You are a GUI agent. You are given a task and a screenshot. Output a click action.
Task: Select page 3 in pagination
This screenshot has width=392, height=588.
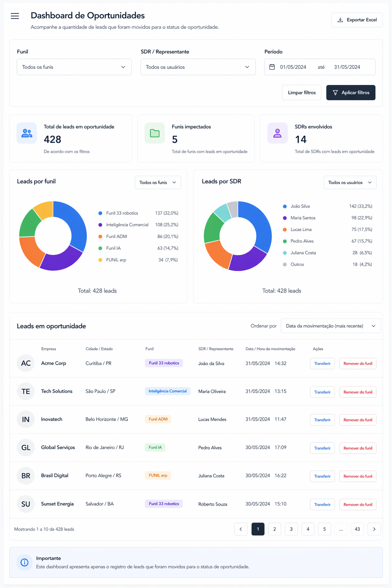pos(291,529)
